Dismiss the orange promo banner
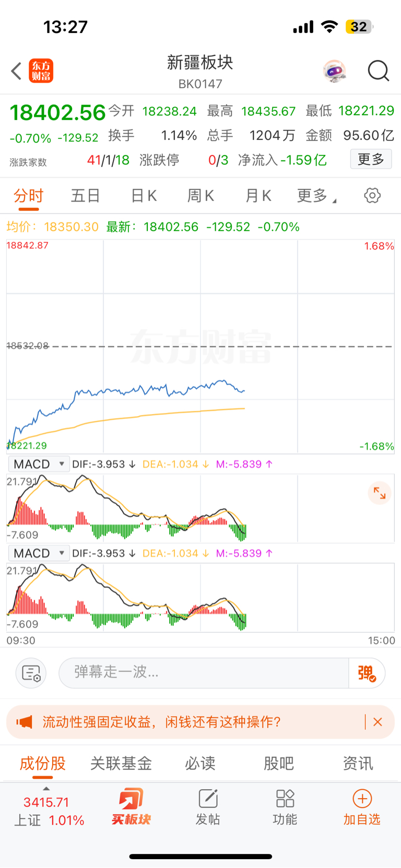This screenshot has height=868, width=401. [378, 722]
